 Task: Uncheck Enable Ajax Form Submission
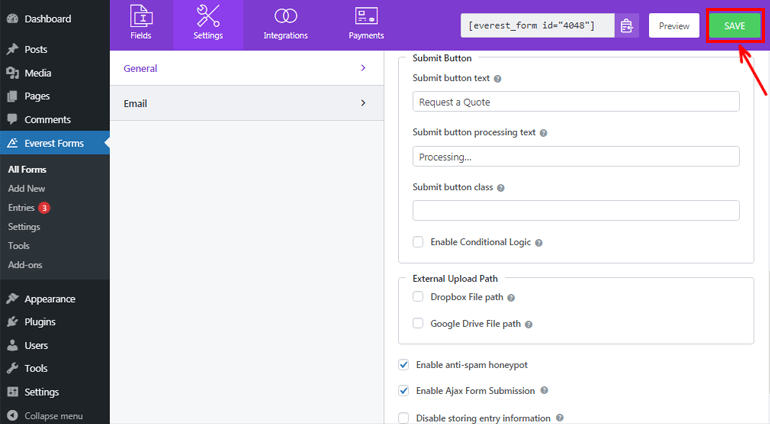(404, 391)
